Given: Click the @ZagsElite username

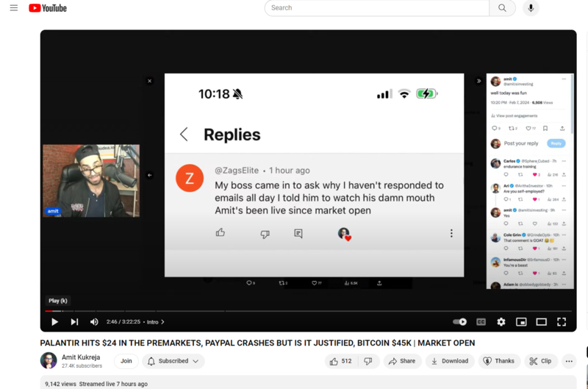Looking at the screenshot, I should pyautogui.click(x=237, y=171).
